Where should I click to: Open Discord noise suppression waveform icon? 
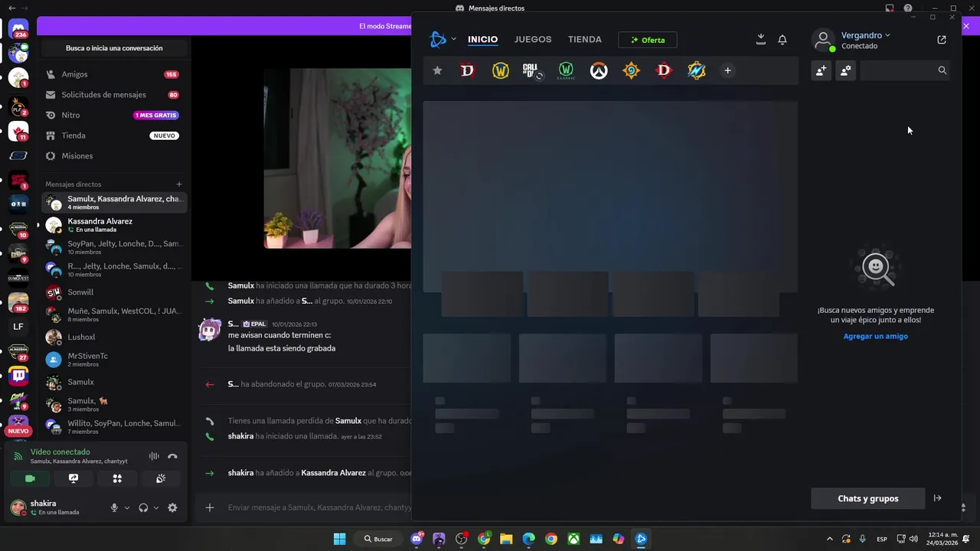pos(154,456)
